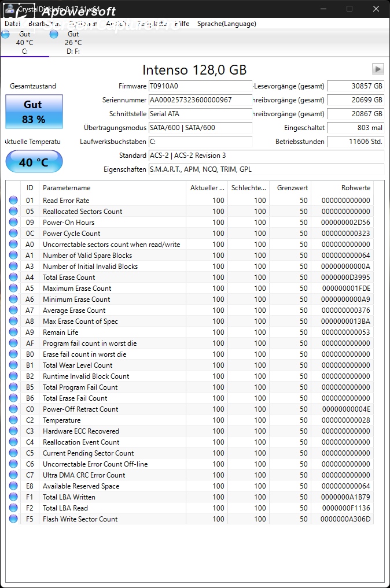Select the Program fail count in worst die row
This screenshot has width=390, height=588.
coord(190,343)
